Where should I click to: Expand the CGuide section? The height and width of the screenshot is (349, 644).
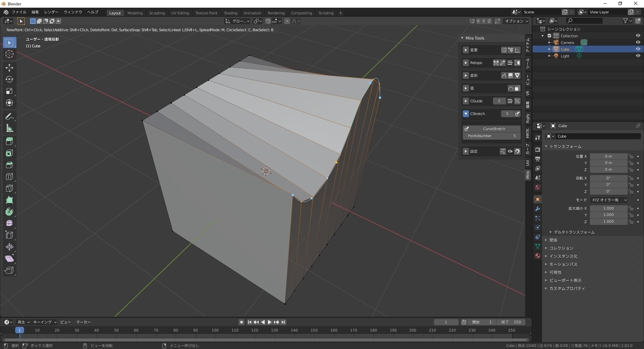coord(466,101)
